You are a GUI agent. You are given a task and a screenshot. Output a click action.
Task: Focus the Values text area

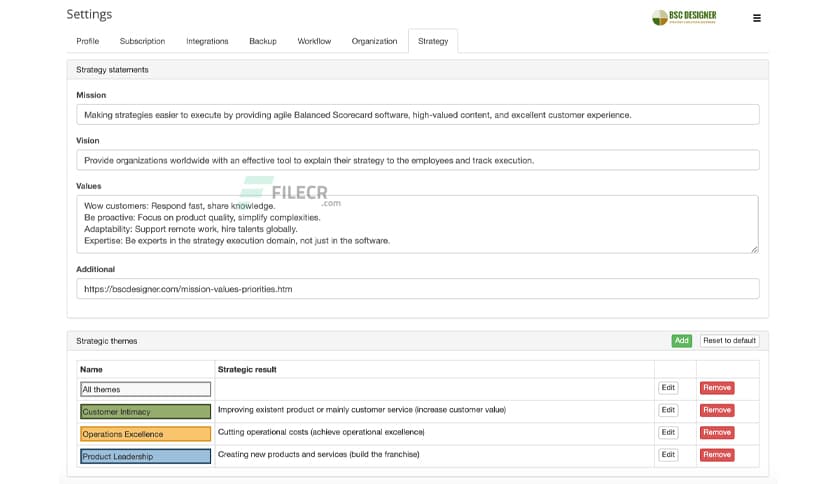pyautogui.click(x=417, y=223)
